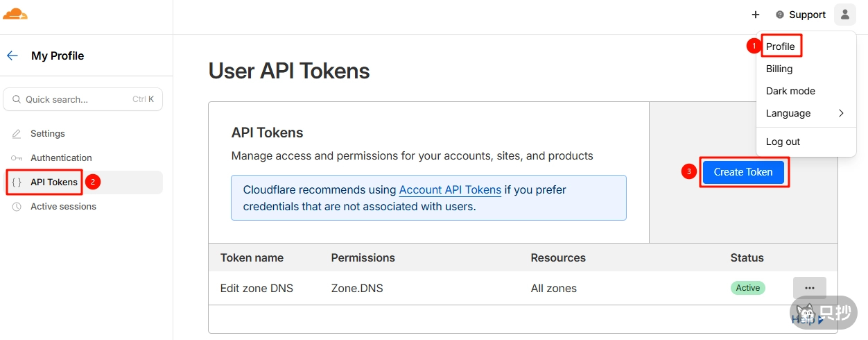Select Profile from account menu

pos(781,46)
